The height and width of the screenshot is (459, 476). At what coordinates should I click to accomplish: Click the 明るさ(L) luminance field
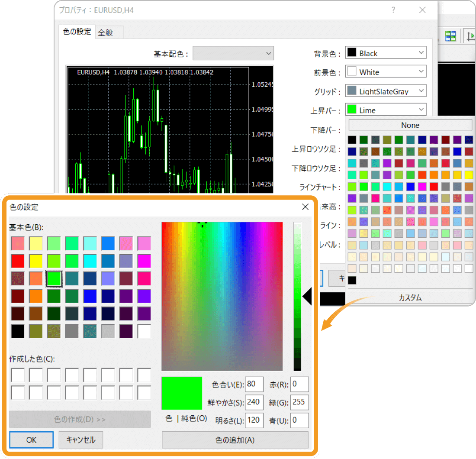click(x=254, y=420)
